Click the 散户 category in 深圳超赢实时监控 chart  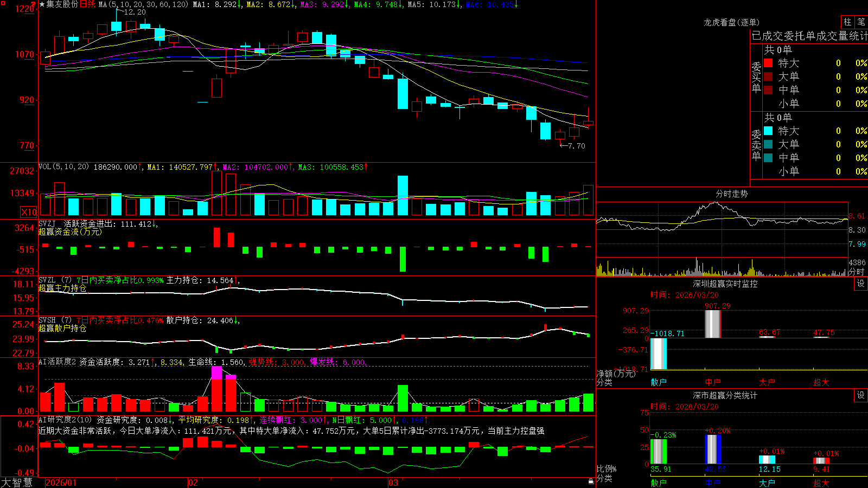pyautogui.click(x=659, y=382)
